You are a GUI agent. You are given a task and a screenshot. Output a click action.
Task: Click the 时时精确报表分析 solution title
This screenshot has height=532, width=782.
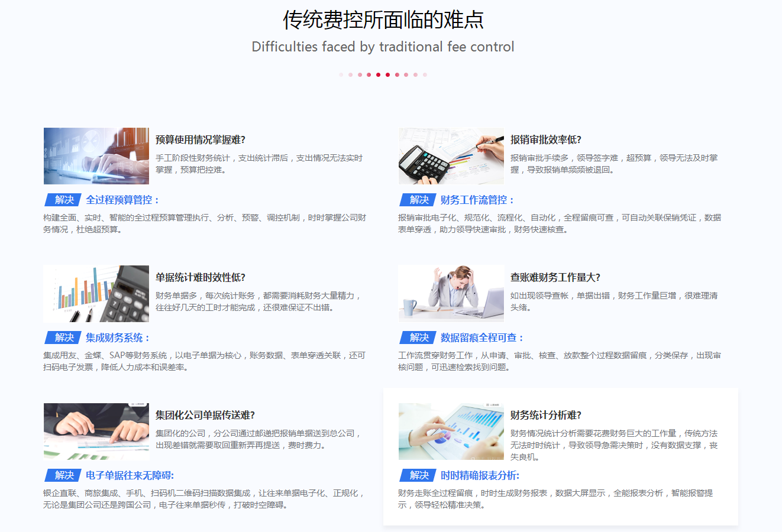click(480, 475)
